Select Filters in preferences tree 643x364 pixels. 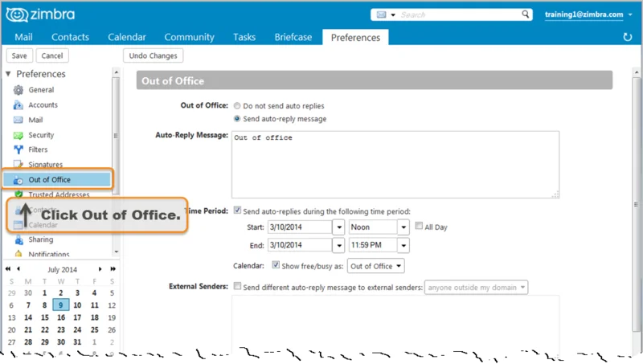(38, 149)
